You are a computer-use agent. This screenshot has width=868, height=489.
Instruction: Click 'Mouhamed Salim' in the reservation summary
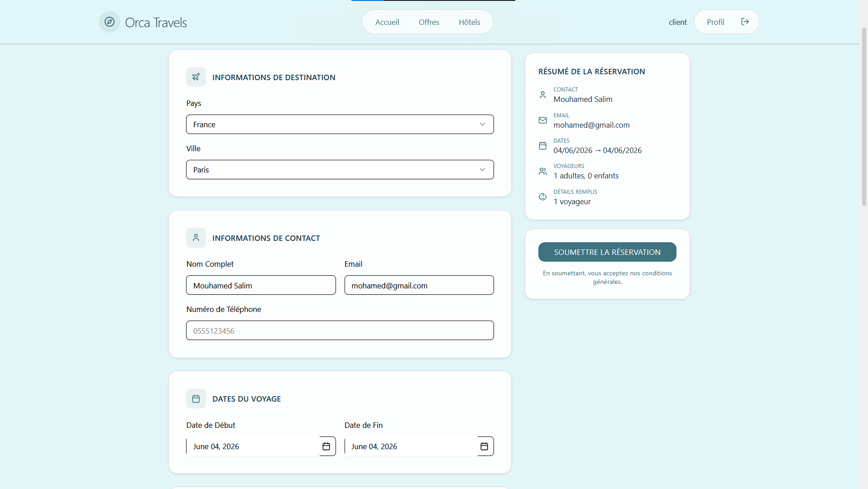point(583,99)
